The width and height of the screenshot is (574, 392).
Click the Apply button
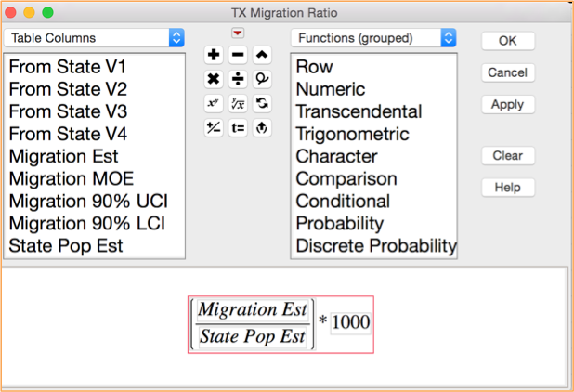pos(508,105)
